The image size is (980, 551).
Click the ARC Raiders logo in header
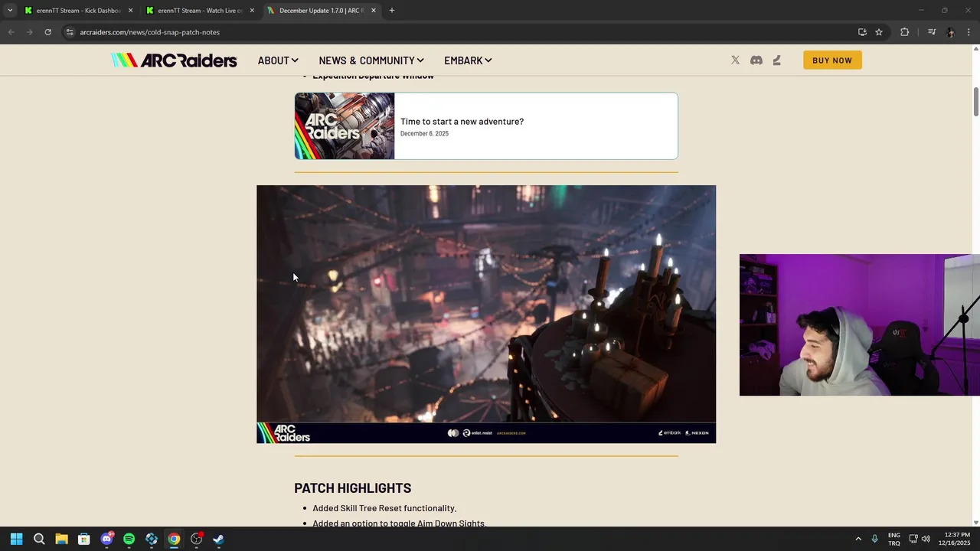174,60
